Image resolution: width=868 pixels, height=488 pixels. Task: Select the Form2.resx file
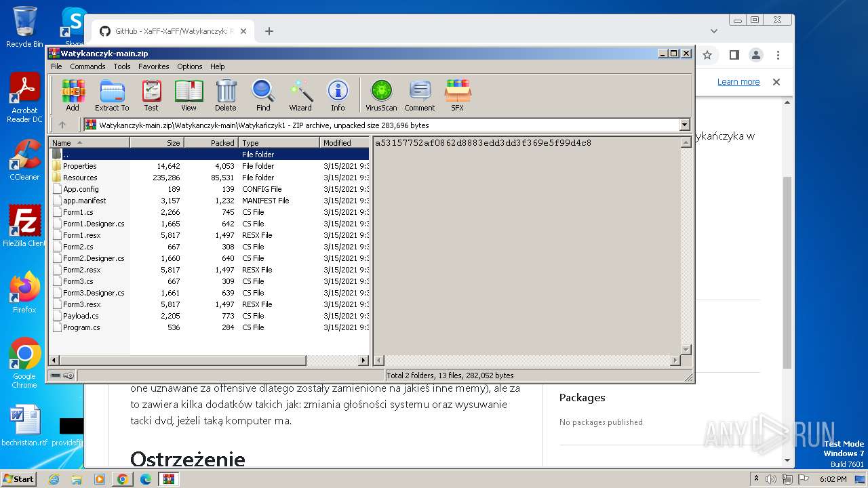click(x=209, y=270)
